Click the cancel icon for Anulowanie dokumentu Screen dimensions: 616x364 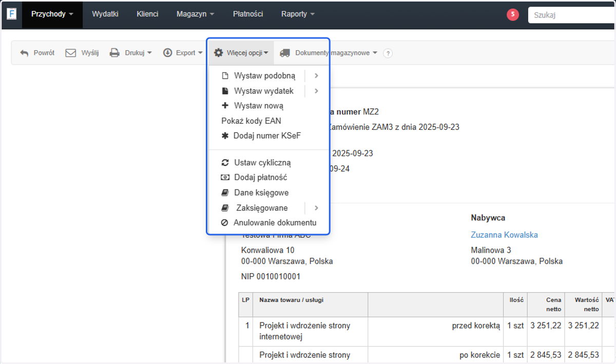[225, 223]
